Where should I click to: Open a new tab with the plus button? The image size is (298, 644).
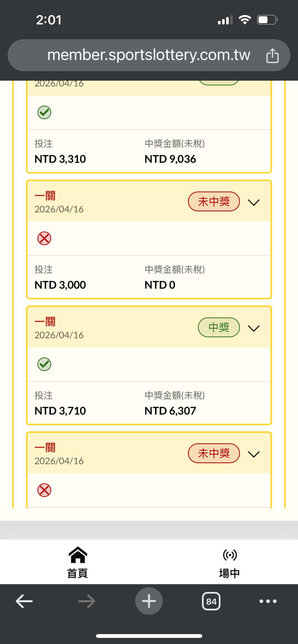(149, 601)
